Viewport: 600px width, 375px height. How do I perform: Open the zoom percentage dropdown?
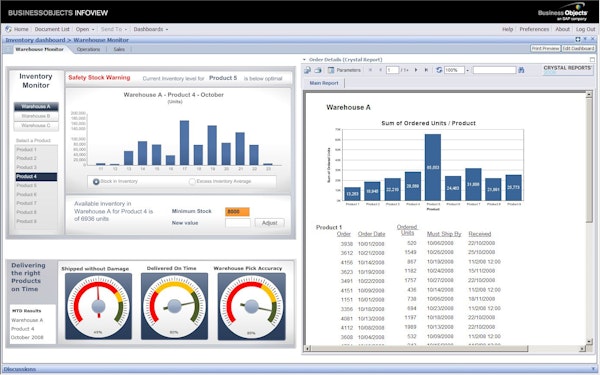(467, 70)
